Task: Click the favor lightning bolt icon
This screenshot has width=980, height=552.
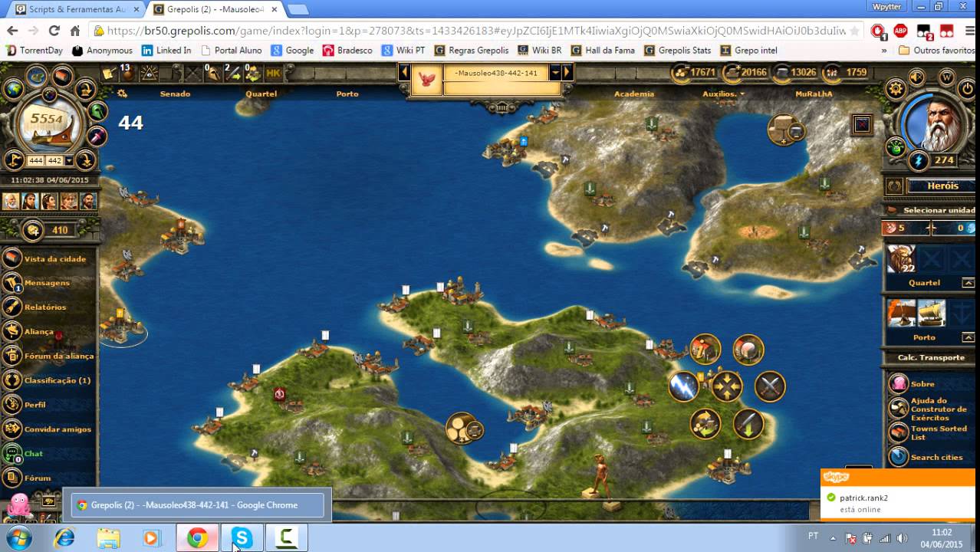Action: (918, 161)
